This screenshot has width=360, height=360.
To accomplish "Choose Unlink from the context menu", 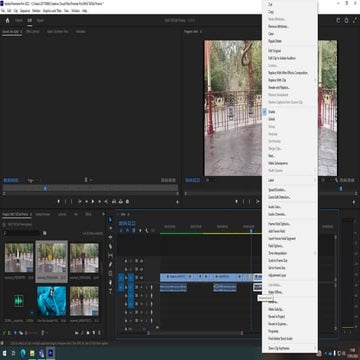I will [x=272, y=119].
